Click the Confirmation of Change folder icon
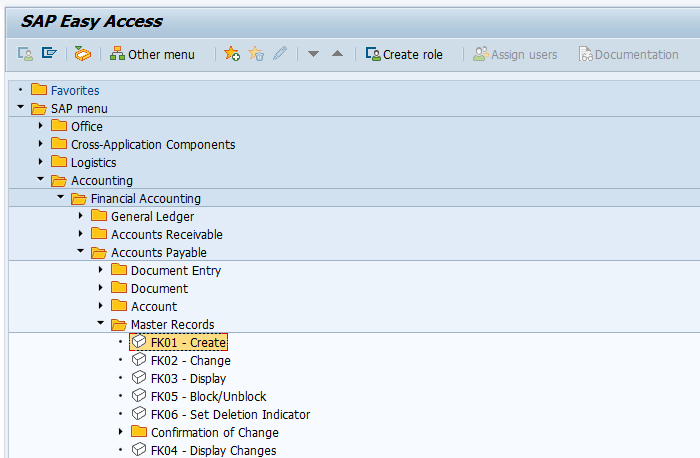 coord(139,431)
